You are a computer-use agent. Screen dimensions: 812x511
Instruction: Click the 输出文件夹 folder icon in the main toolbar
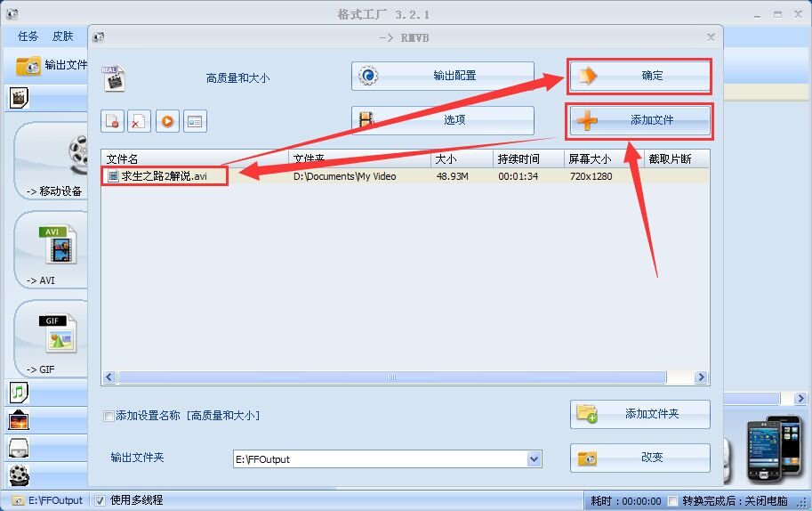pos(28,67)
